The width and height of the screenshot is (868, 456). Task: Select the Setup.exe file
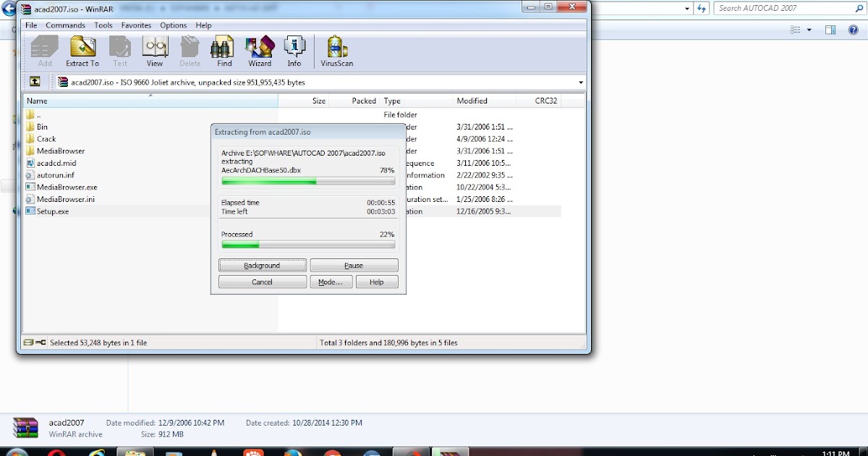(x=51, y=211)
